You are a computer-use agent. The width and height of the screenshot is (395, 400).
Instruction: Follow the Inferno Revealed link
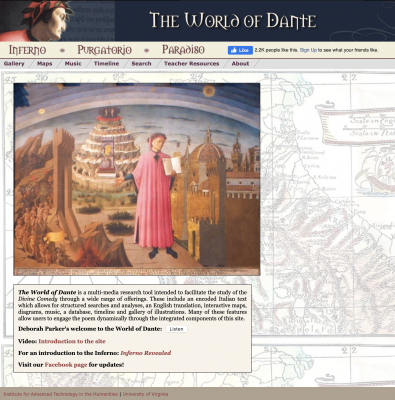146,353
